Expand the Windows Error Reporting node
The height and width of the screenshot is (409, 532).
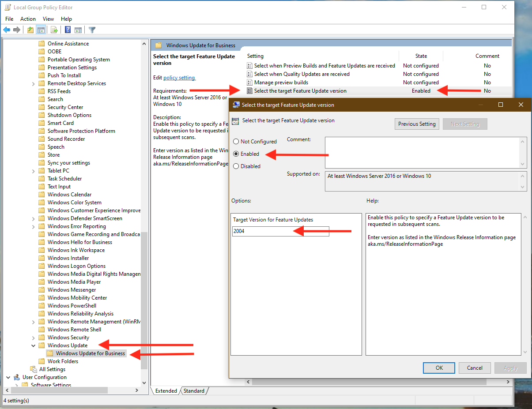[34, 226]
